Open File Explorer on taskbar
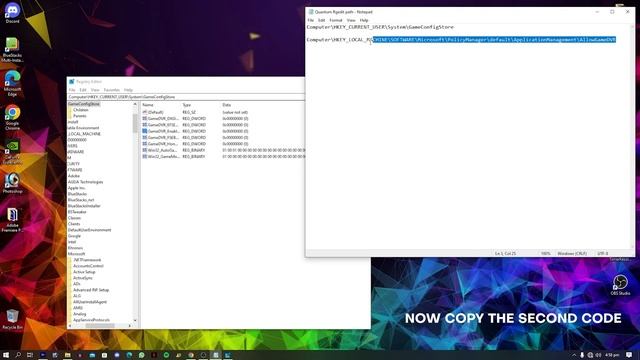Viewport: 640px width, 360px height. [x=67, y=355]
